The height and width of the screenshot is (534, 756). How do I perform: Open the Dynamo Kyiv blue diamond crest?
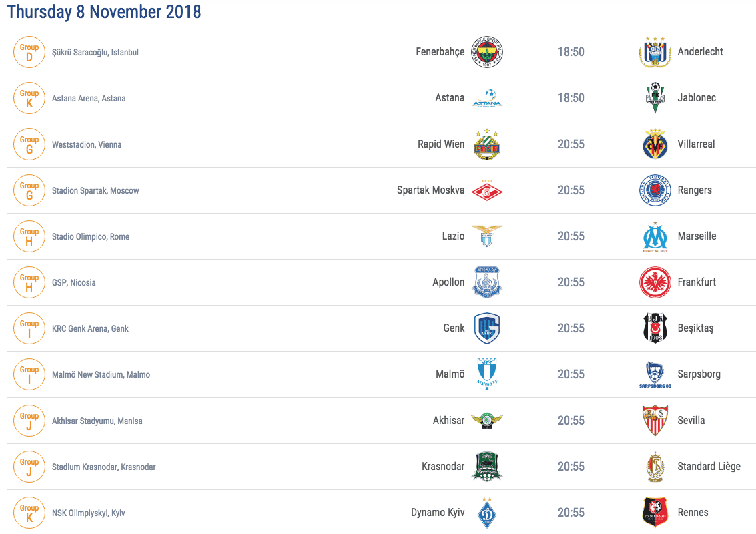click(x=487, y=513)
